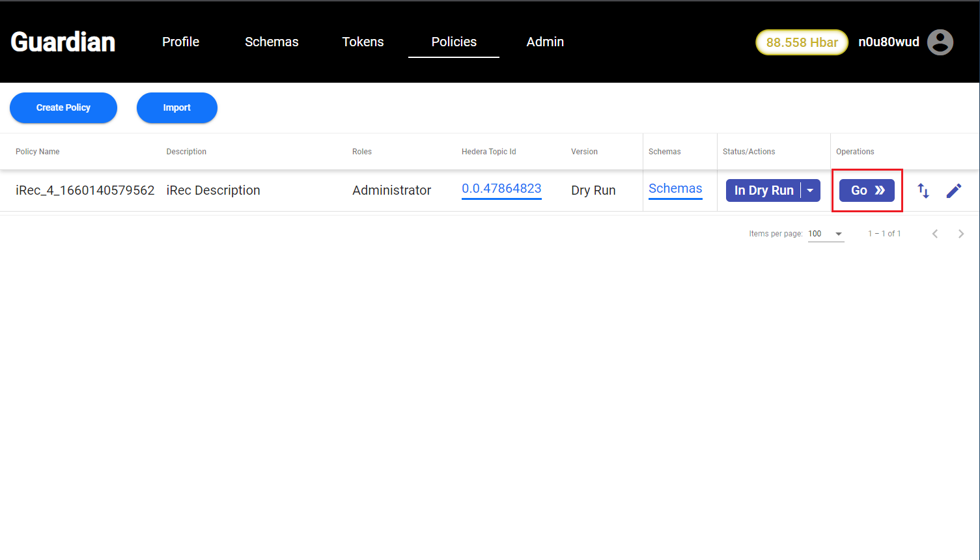Expand the In Dry Run dropdown arrow
Image resolution: width=980 pixels, height=560 pixels.
pyautogui.click(x=810, y=191)
